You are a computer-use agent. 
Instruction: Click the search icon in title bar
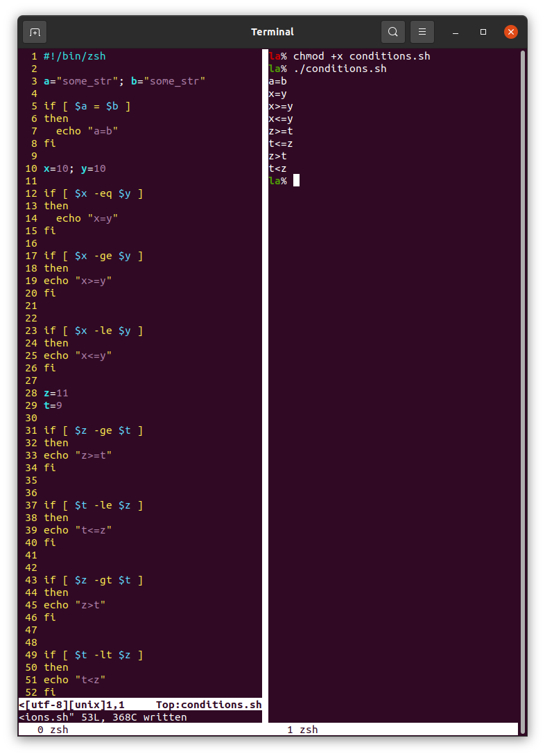pyautogui.click(x=393, y=32)
